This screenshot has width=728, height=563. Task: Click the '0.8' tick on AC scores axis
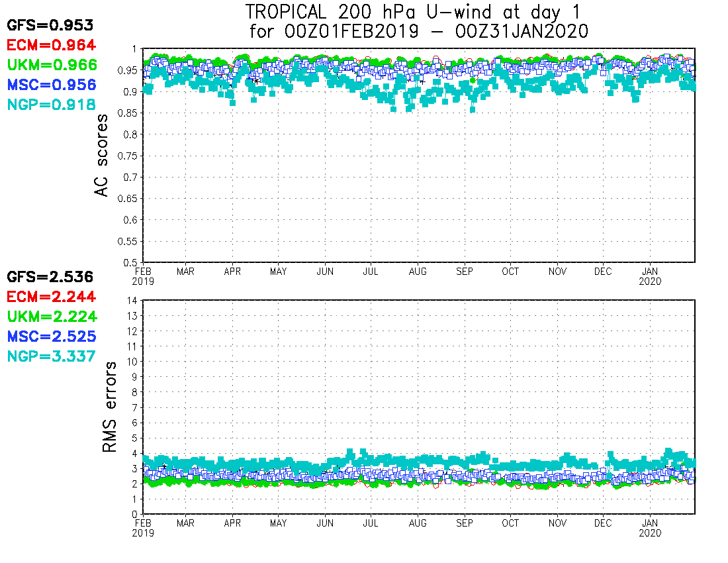(x=130, y=134)
